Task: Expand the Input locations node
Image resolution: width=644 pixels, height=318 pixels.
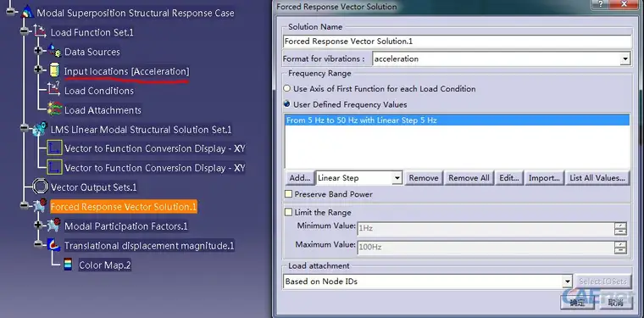Action: 38,70
